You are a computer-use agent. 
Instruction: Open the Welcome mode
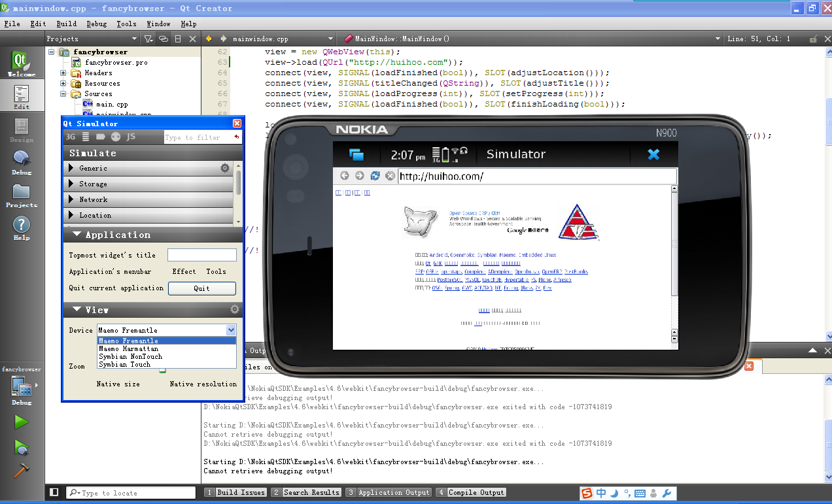[x=22, y=64]
